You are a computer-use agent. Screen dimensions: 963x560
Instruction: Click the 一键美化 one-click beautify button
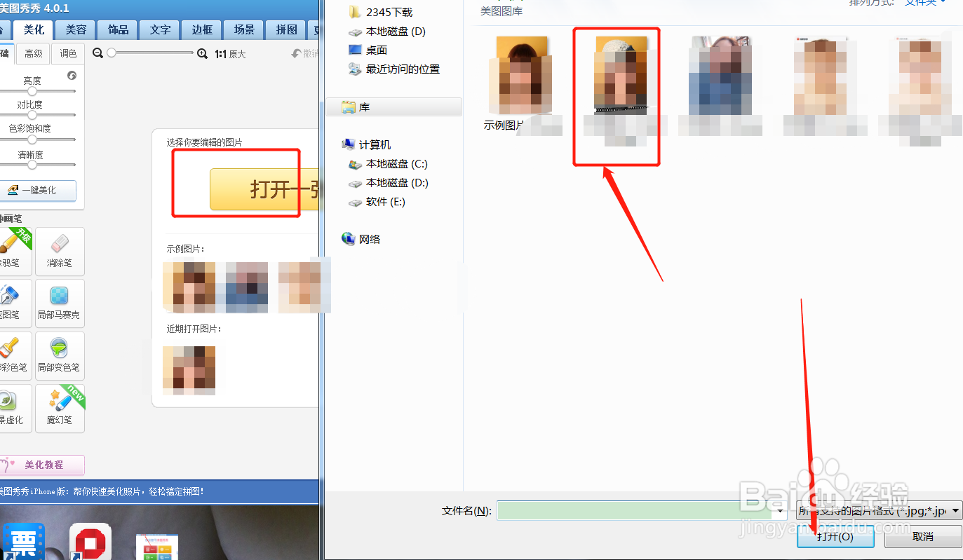(38, 191)
